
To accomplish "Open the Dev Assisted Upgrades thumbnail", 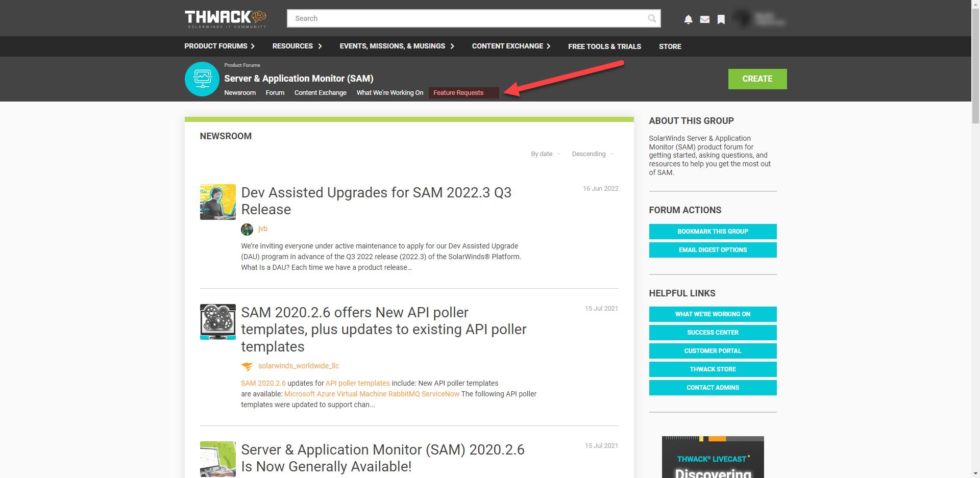I will [218, 202].
